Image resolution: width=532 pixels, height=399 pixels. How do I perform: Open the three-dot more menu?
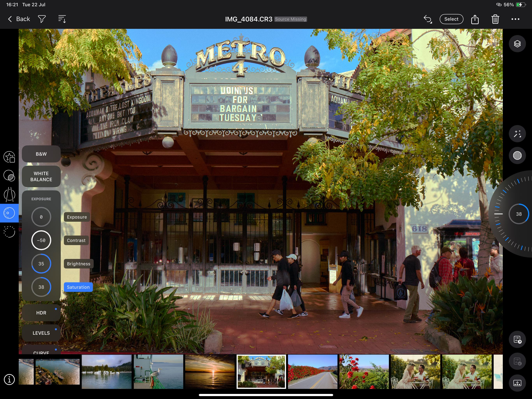coord(515,19)
